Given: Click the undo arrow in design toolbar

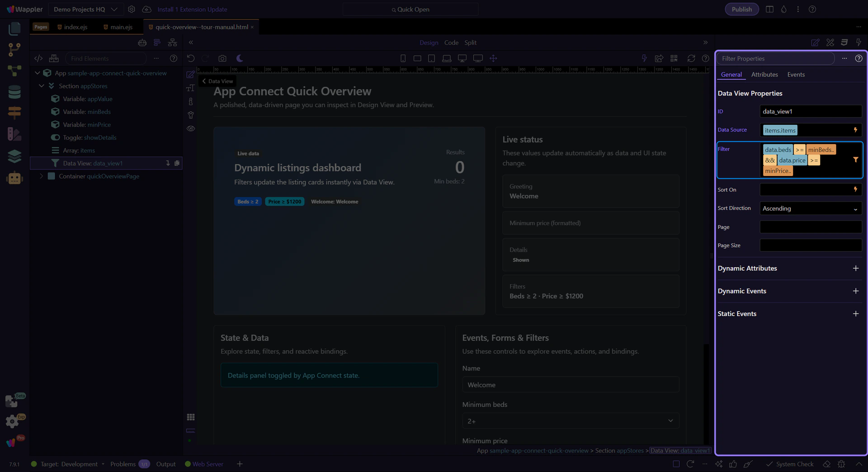Looking at the screenshot, I should click(191, 58).
